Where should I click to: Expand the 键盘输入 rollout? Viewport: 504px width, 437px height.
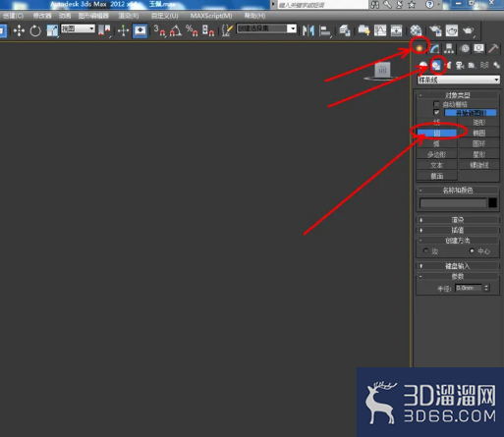(x=458, y=266)
